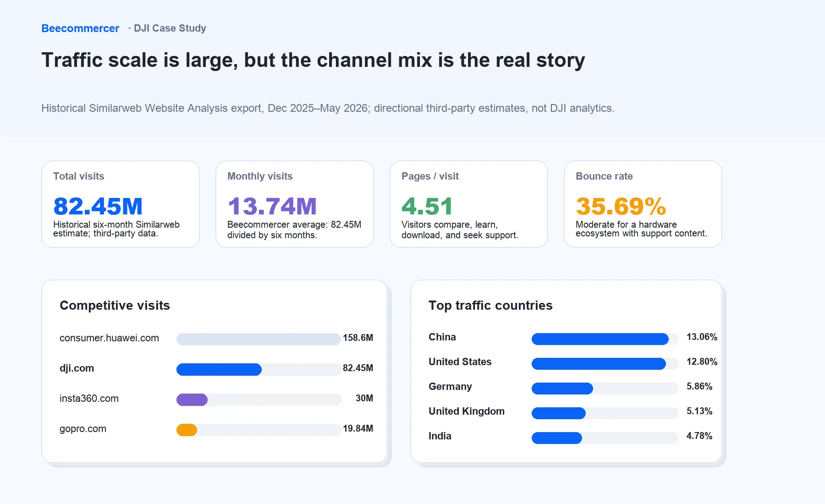
Task: Click the 5.13% percentage value
Action: pos(699,411)
